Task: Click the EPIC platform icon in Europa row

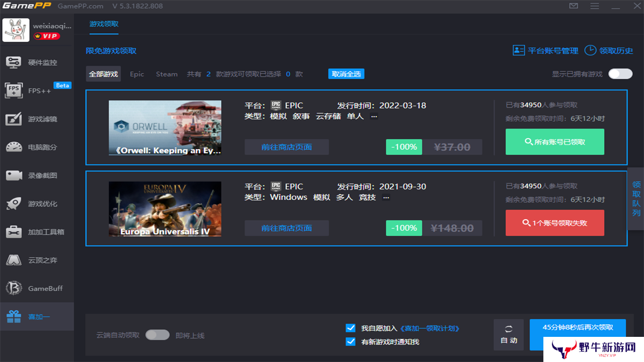Action: 276,187
